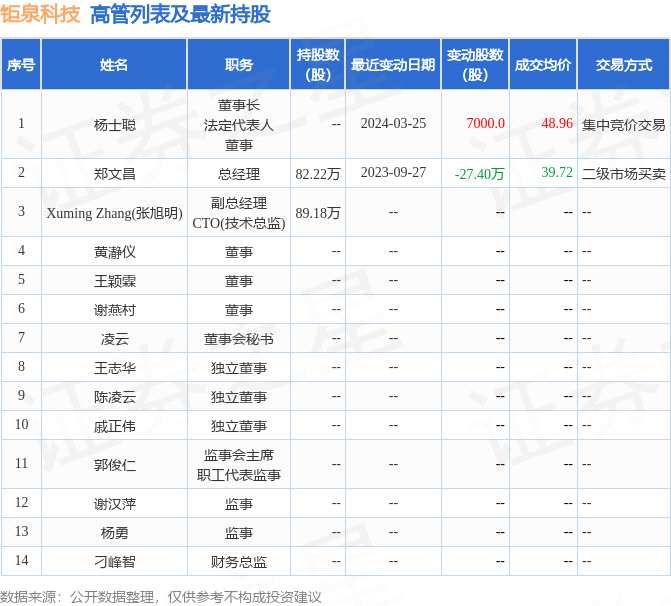Click the 财务总监 position cell
671x606 pixels.
point(238,561)
